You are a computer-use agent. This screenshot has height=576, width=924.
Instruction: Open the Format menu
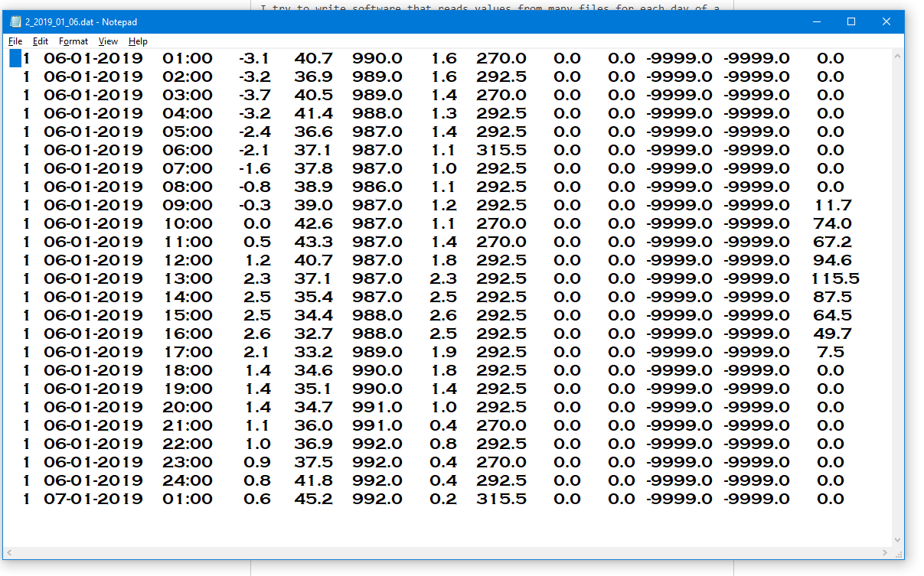pyautogui.click(x=73, y=41)
